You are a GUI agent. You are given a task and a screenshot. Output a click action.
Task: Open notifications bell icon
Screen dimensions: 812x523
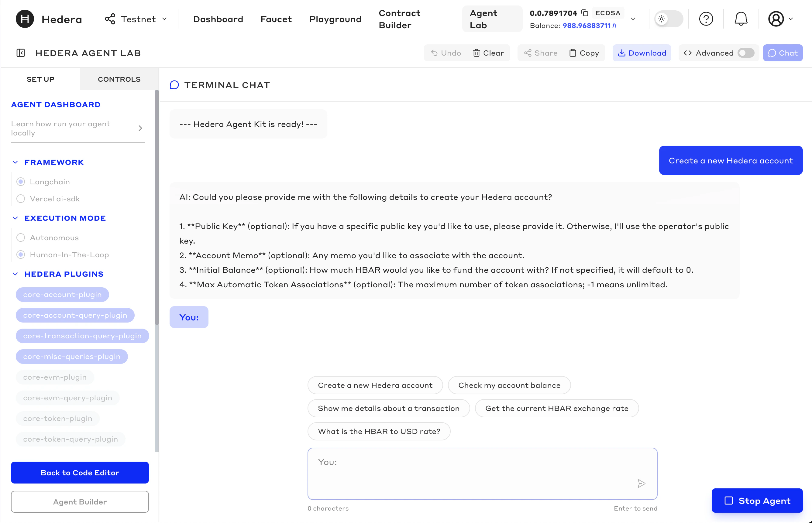point(741,19)
